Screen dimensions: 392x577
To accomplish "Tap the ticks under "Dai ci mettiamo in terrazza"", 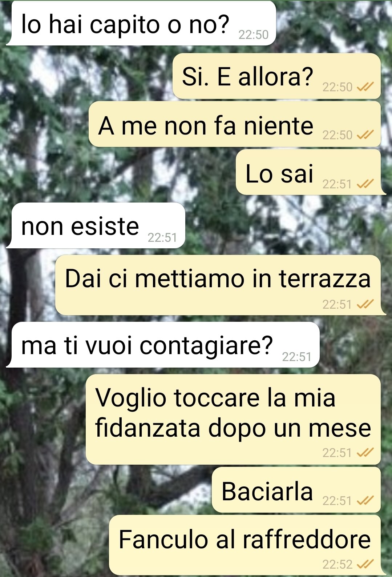I will 365,304.
